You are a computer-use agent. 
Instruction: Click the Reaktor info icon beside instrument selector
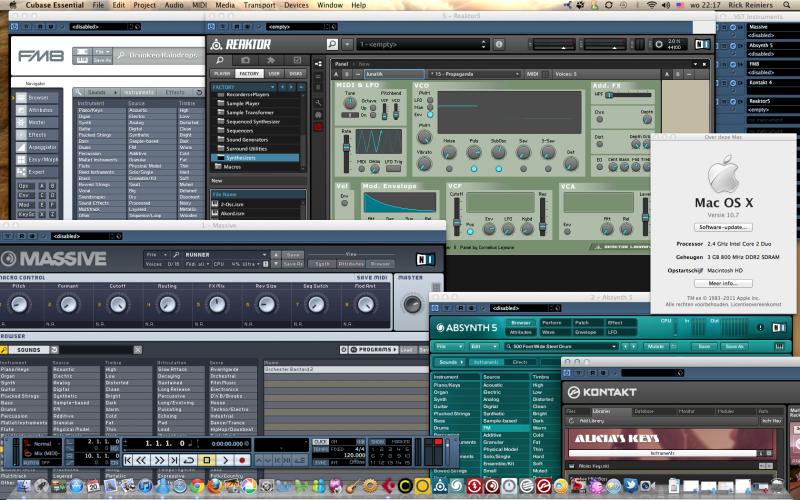(x=498, y=44)
